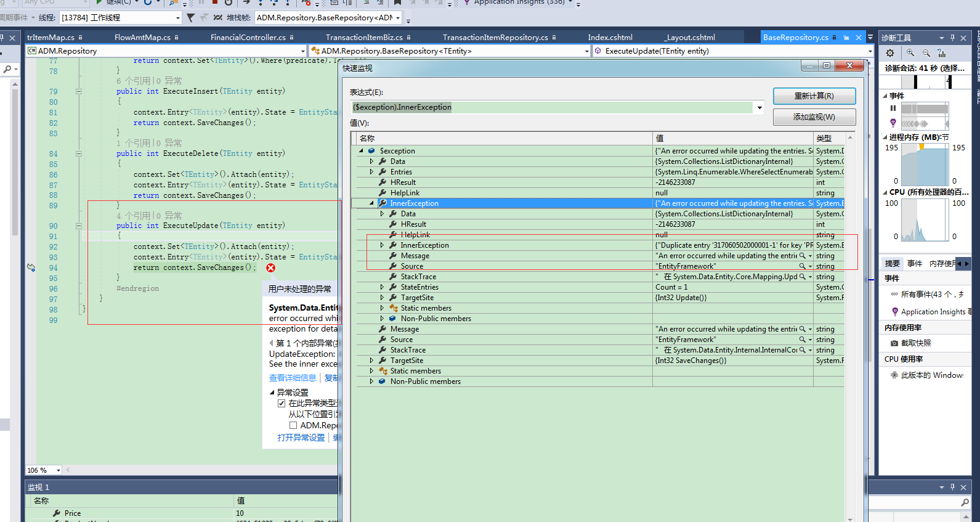
Task: Expand the Entries row in QuickWatch
Action: [x=371, y=172]
